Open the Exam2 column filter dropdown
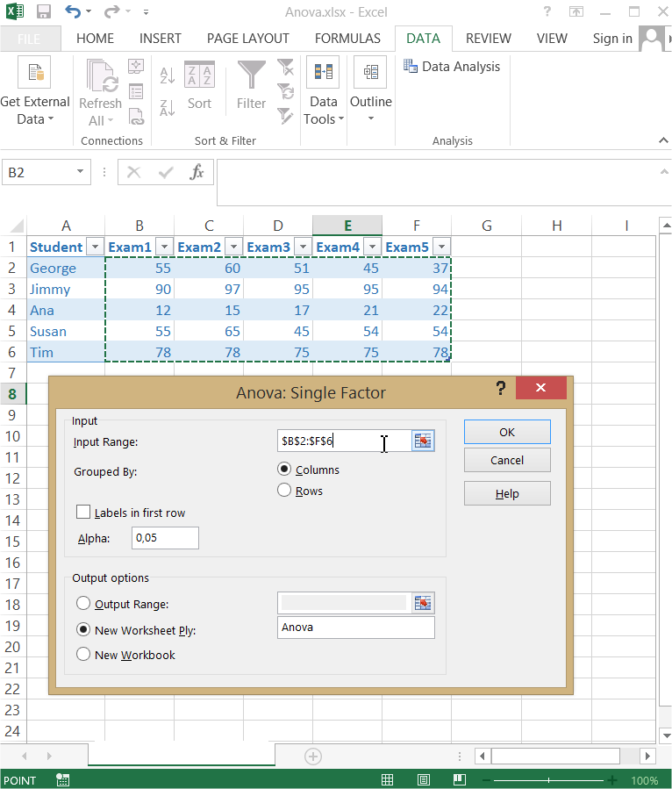 point(234,247)
